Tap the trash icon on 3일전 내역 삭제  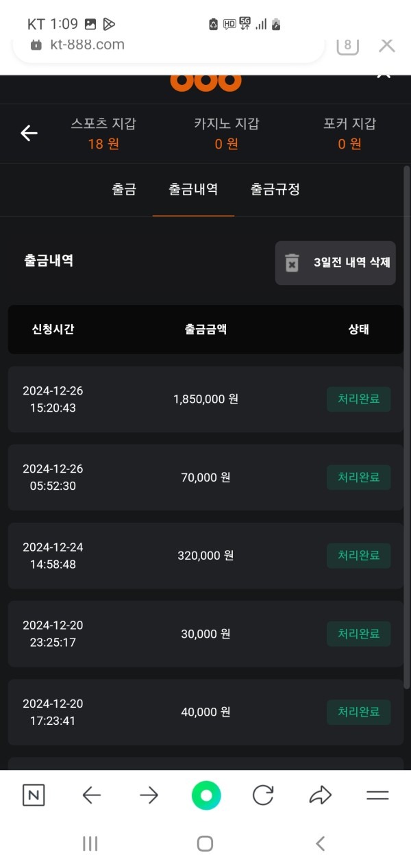tap(292, 263)
